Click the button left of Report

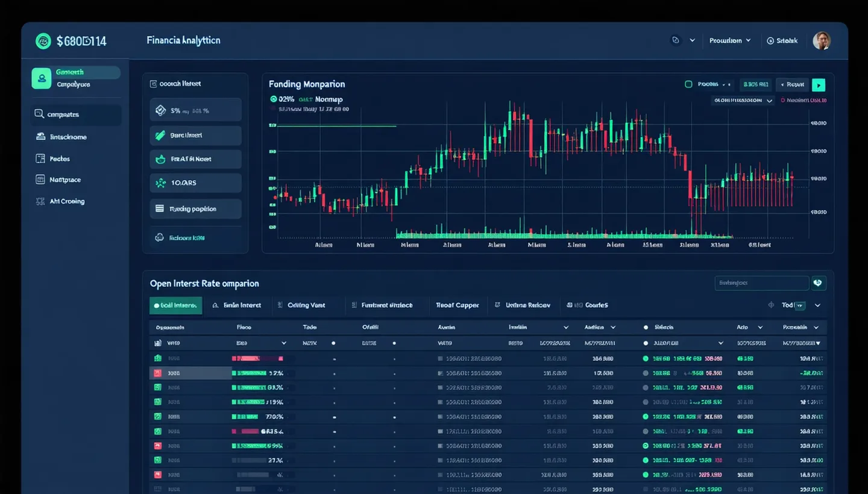point(756,85)
